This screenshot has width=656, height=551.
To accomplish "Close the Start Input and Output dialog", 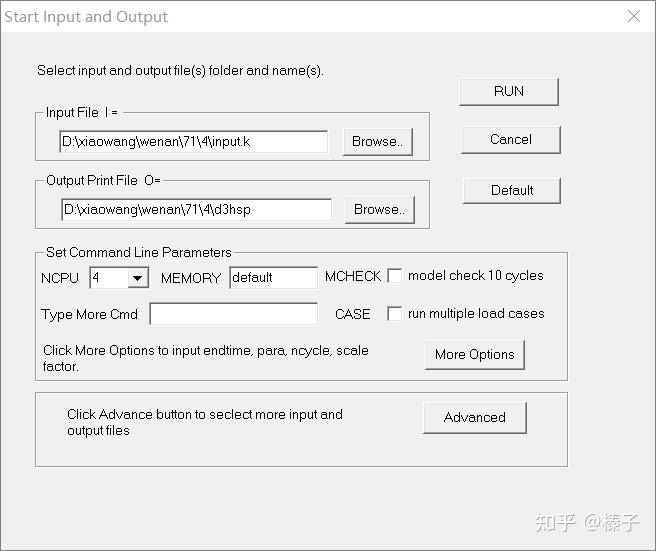I will pyautogui.click(x=633, y=17).
